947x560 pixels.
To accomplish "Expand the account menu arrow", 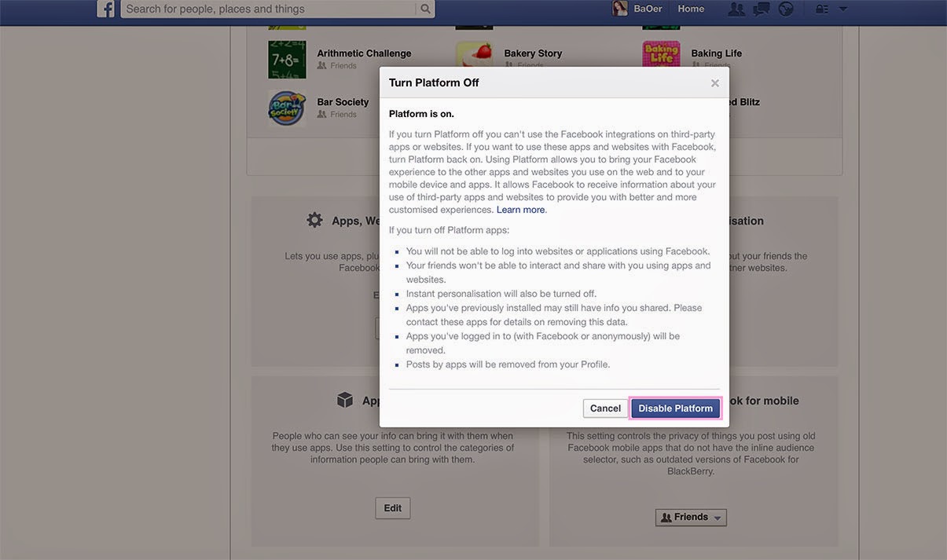I will click(843, 9).
